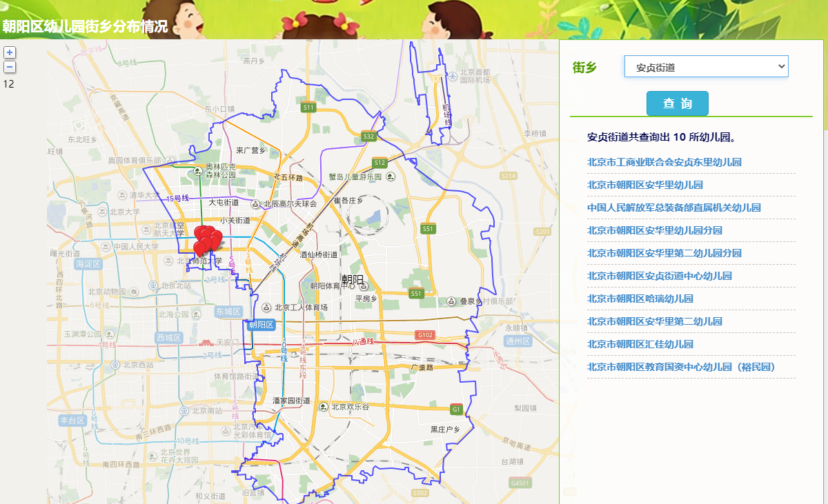Click 北京市朝阳区哈瑞幼儿园 link
The width and height of the screenshot is (828, 504).
(x=640, y=299)
